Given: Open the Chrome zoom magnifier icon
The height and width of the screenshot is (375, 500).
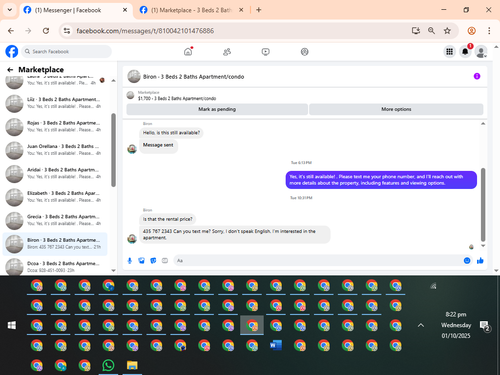Looking at the screenshot, I should coord(431,31).
